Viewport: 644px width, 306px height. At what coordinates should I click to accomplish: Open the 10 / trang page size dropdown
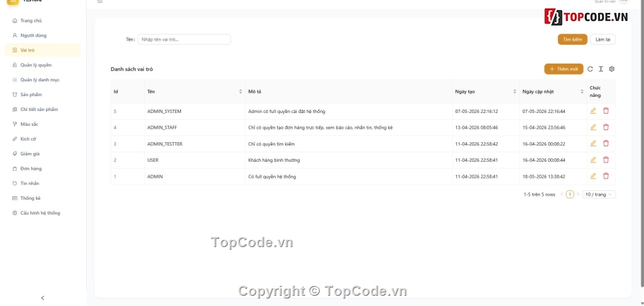tap(599, 194)
